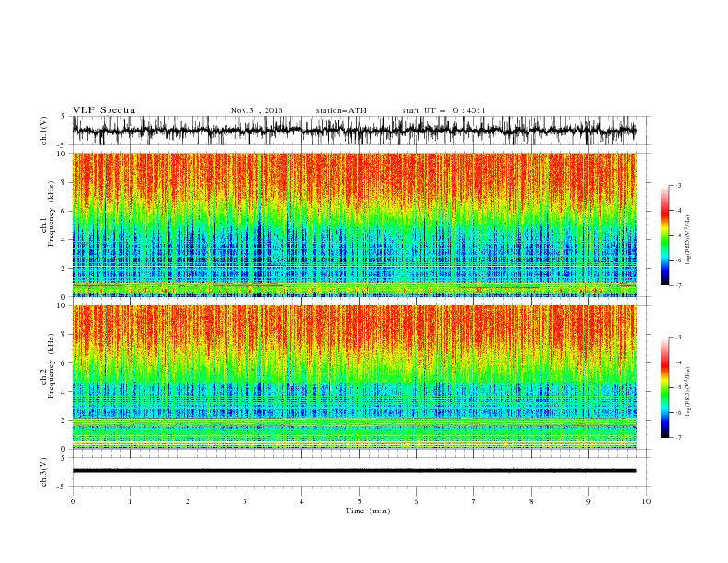Image resolution: width=728 pixels, height=563 pixels.
Task: Select the "Time (min)" axis title
Action: [x=368, y=511]
